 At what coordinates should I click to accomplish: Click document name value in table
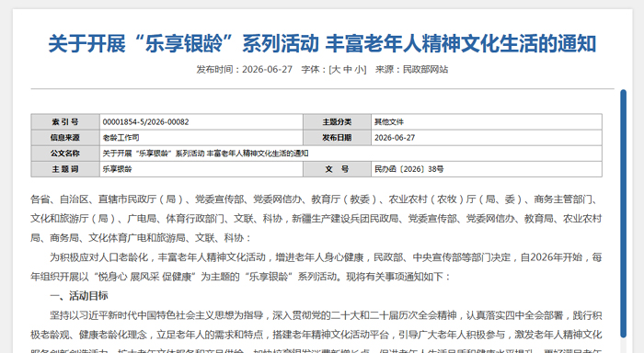click(x=205, y=154)
